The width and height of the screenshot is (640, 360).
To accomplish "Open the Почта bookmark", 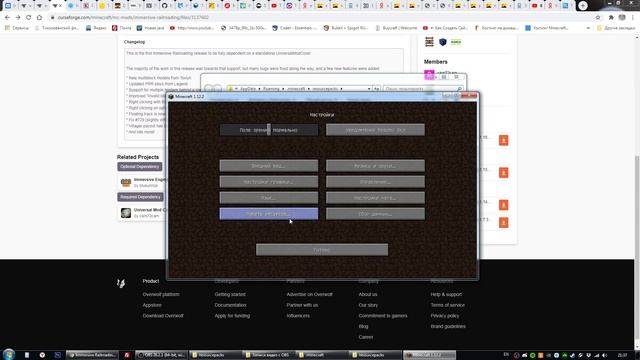I will 122,28.
